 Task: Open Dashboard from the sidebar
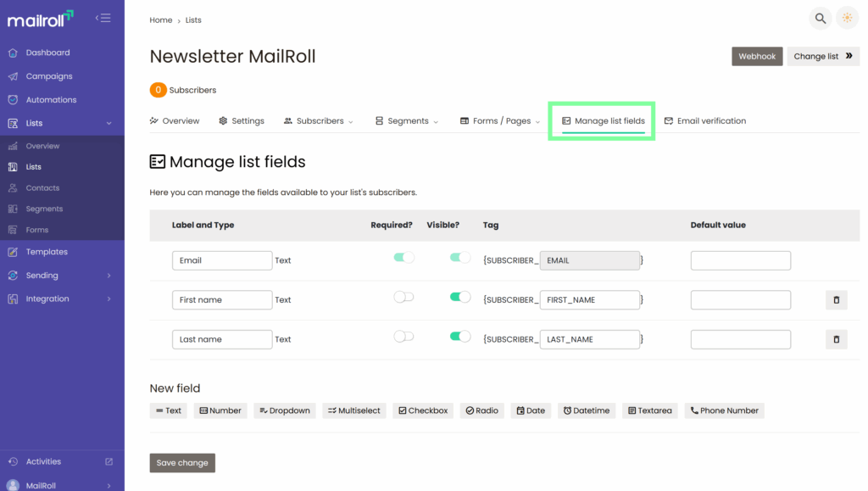tap(47, 53)
